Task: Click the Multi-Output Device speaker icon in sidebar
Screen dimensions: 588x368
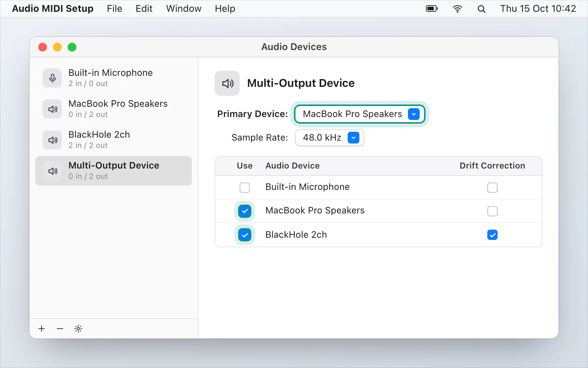Action: pyautogui.click(x=52, y=171)
